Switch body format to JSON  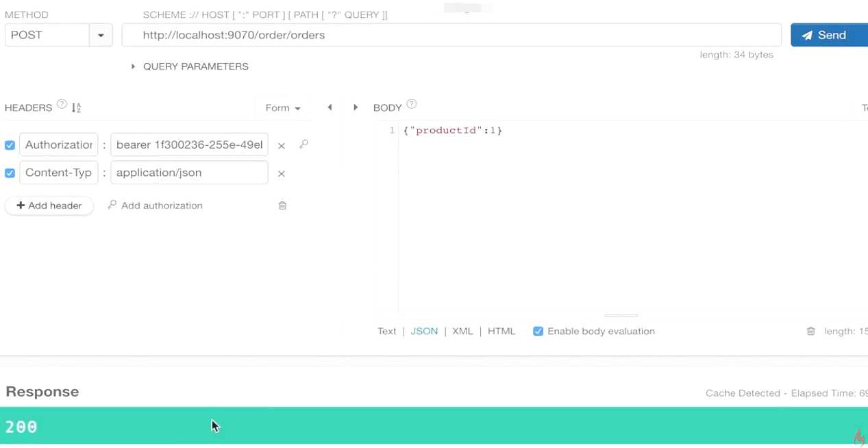click(424, 331)
